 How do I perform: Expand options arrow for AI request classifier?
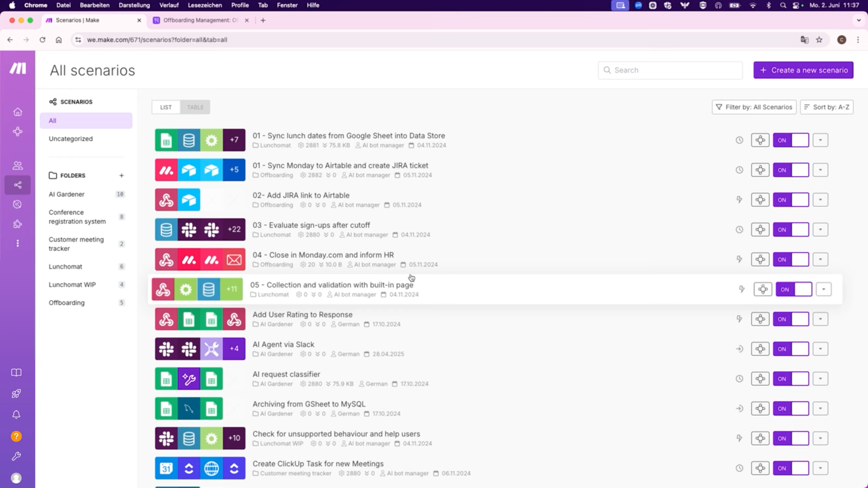[x=821, y=379]
